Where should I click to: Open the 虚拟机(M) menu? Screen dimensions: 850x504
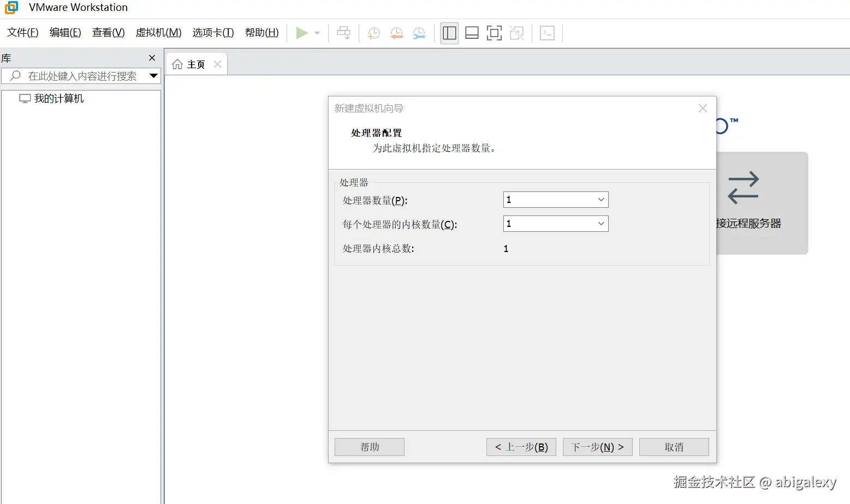click(158, 33)
